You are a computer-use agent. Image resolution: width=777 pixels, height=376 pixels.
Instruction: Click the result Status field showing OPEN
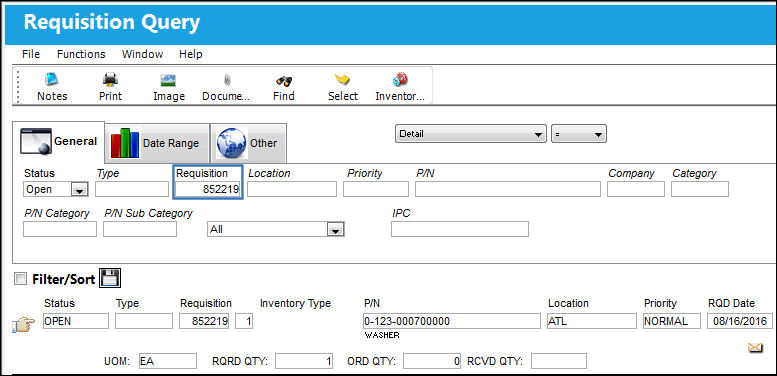tap(76, 321)
